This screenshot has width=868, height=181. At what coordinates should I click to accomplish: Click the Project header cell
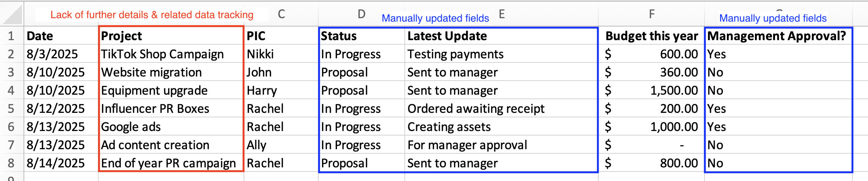pos(171,36)
